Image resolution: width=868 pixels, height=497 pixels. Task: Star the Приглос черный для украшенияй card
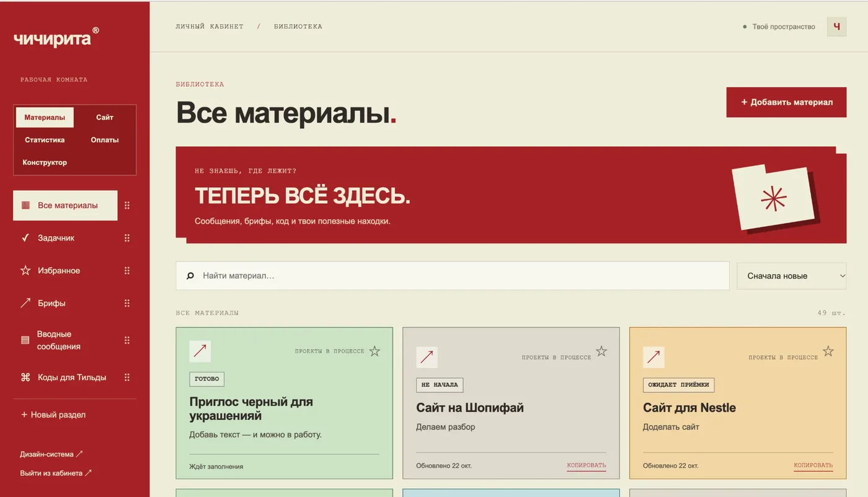[374, 351]
